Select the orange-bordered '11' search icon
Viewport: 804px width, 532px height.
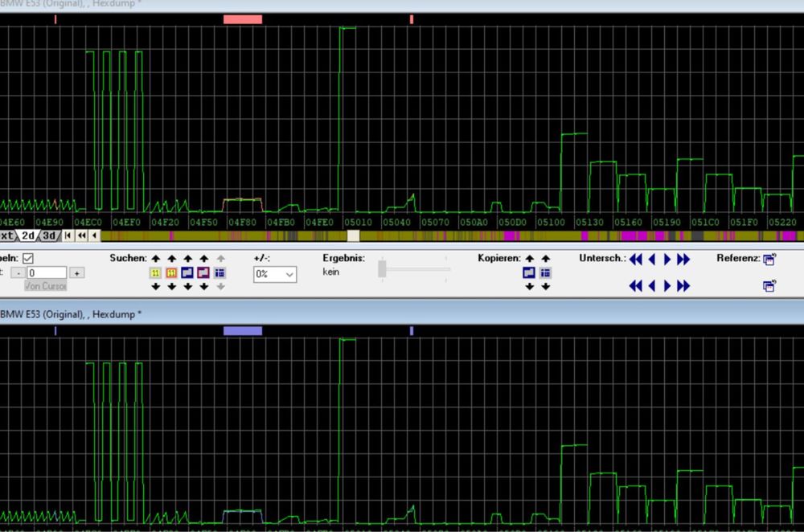pyautogui.click(x=171, y=272)
